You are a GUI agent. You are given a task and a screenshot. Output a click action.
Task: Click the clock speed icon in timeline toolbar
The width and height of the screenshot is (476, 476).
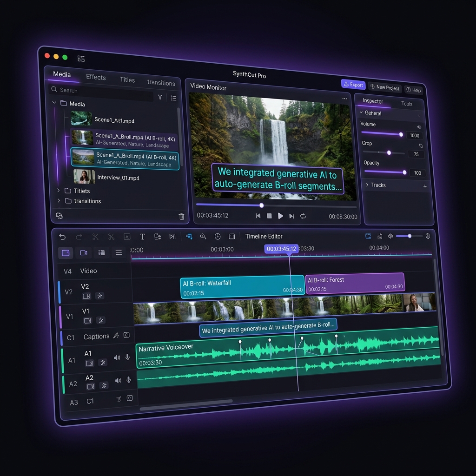pos(218,236)
